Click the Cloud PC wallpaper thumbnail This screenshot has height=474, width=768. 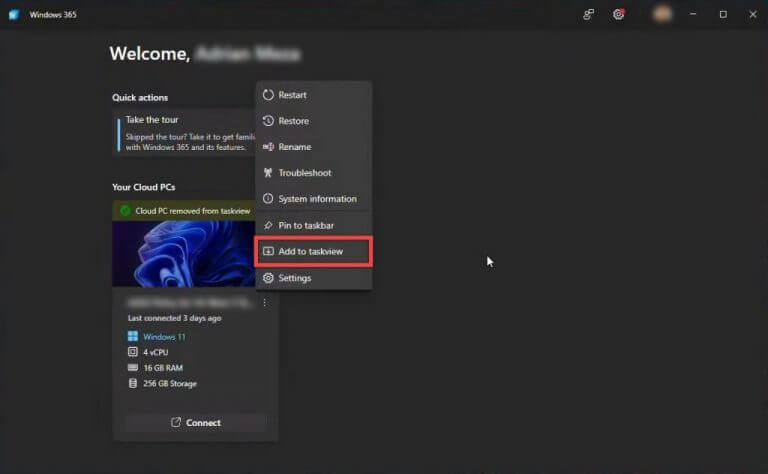point(184,254)
